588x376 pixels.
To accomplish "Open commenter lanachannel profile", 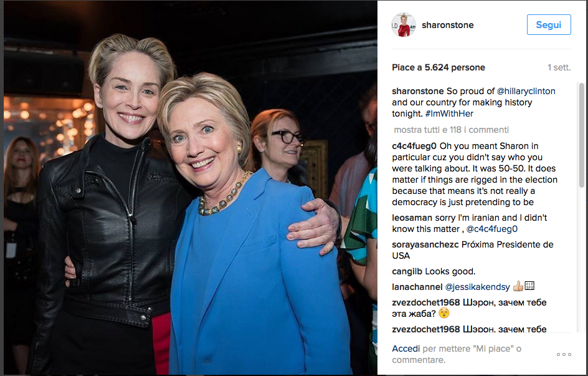I will tap(417, 287).
